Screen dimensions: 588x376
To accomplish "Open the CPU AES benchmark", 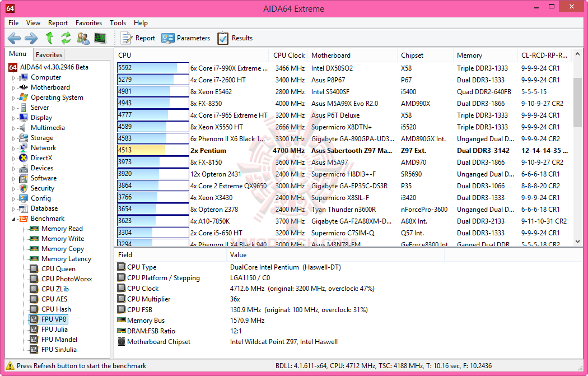I will click(54, 299).
